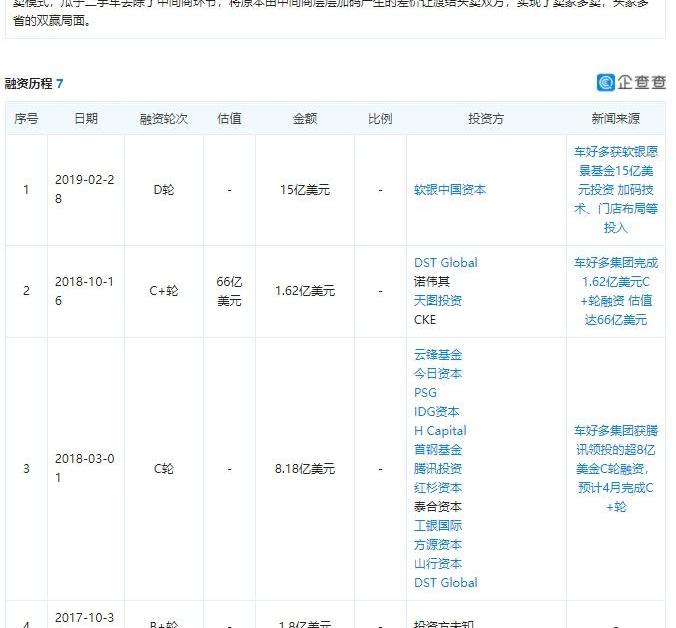Select the CKE investor text
The image size is (676, 628).
tap(425, 319)
